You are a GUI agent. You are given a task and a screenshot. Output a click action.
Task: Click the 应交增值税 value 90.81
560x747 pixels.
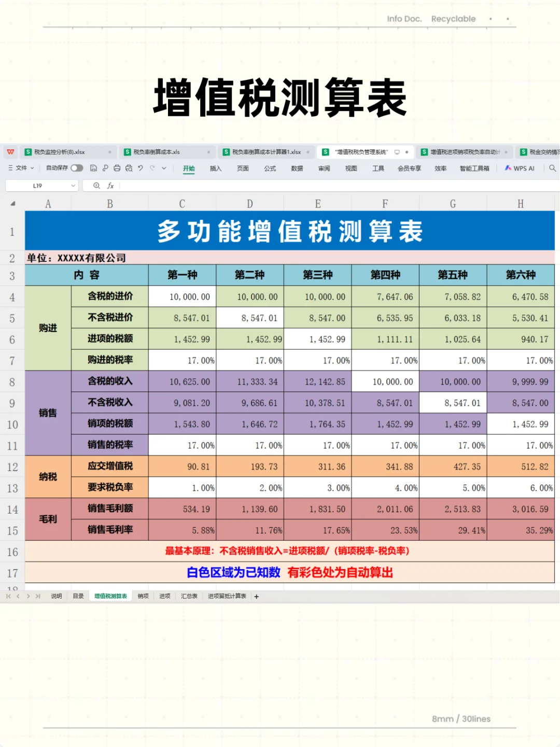[182, 467]
